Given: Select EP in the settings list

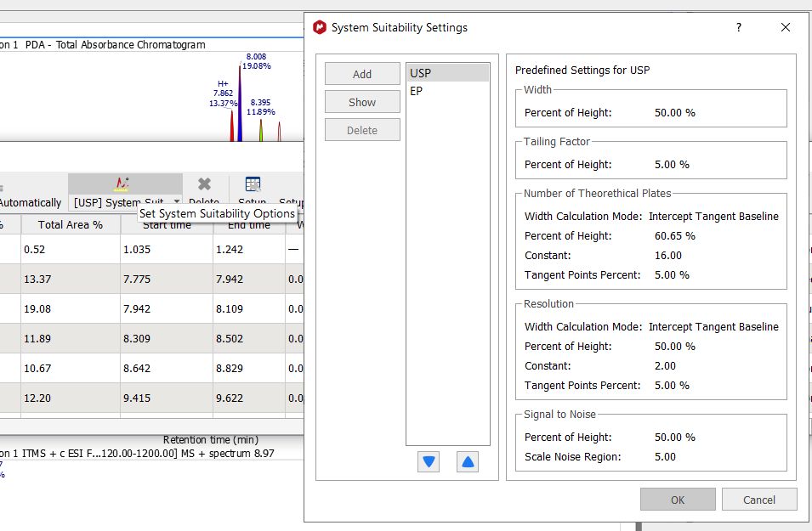Looking at the screenshot, I should [x=448, y=91].
